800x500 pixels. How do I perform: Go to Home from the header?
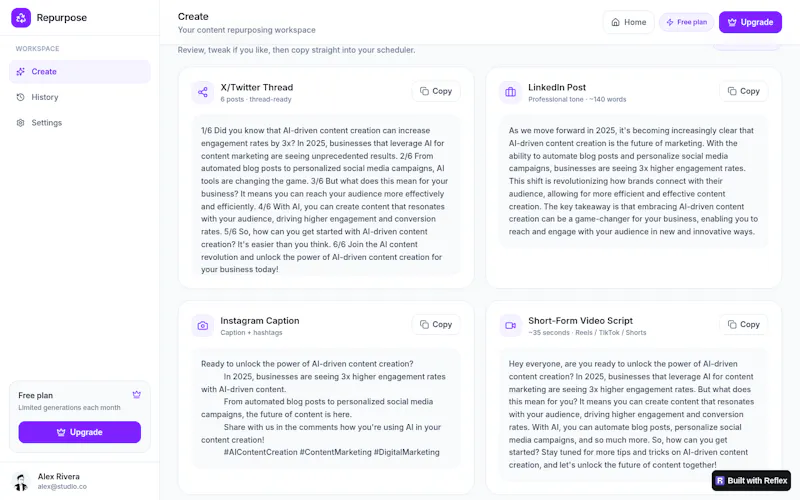(x=629, y=22)
